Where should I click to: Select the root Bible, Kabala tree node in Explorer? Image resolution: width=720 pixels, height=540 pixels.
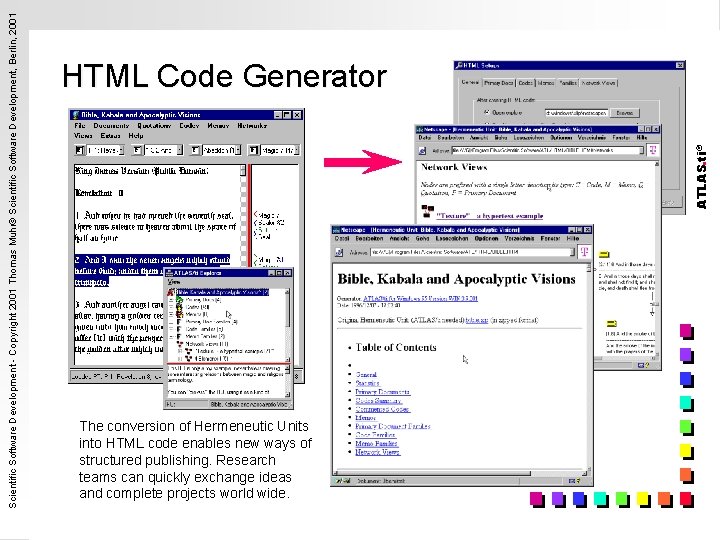tap(223, 292)
